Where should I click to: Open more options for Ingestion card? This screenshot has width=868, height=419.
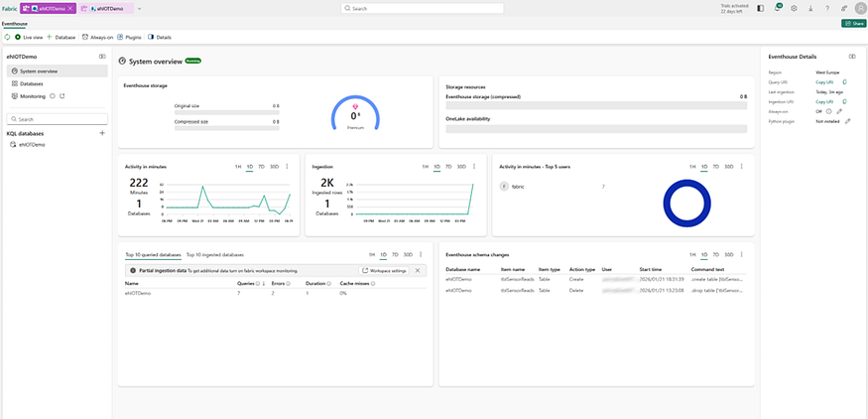[x=474, y=166]
